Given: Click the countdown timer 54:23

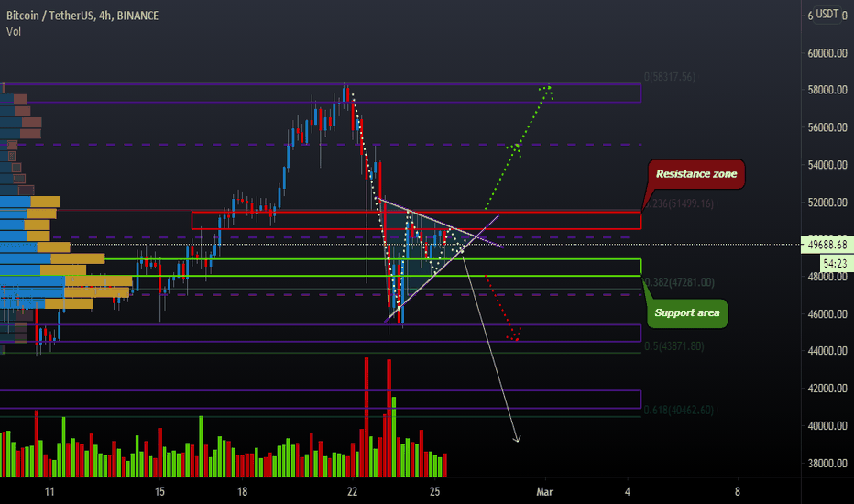Looking at the screenshot, I should point(835,264).
